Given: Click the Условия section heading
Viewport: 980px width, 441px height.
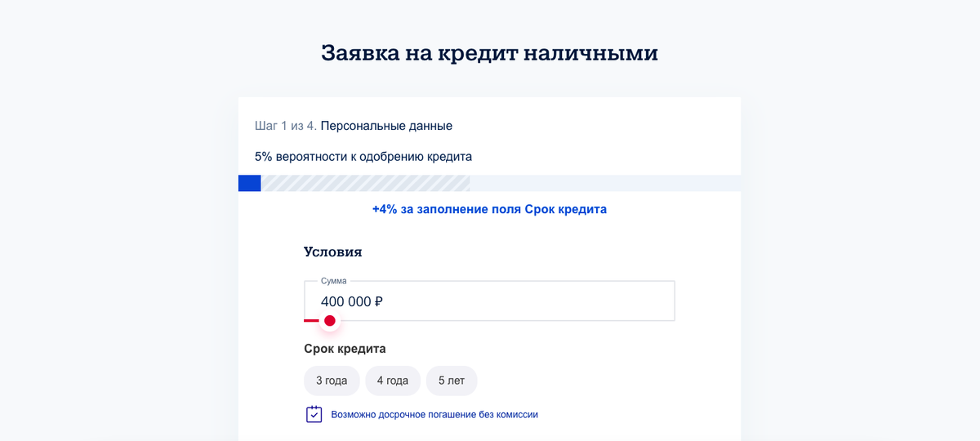Looking at the screenshot, I should click(333, 252).
